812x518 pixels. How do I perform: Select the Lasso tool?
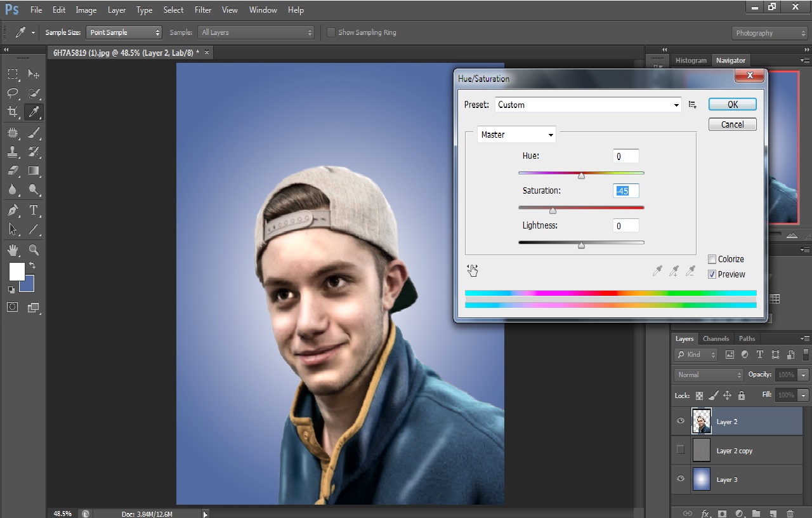tap(13, 93)
